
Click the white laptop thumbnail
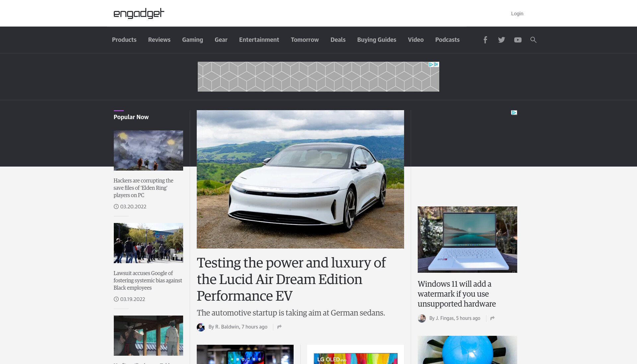[467, 240]
